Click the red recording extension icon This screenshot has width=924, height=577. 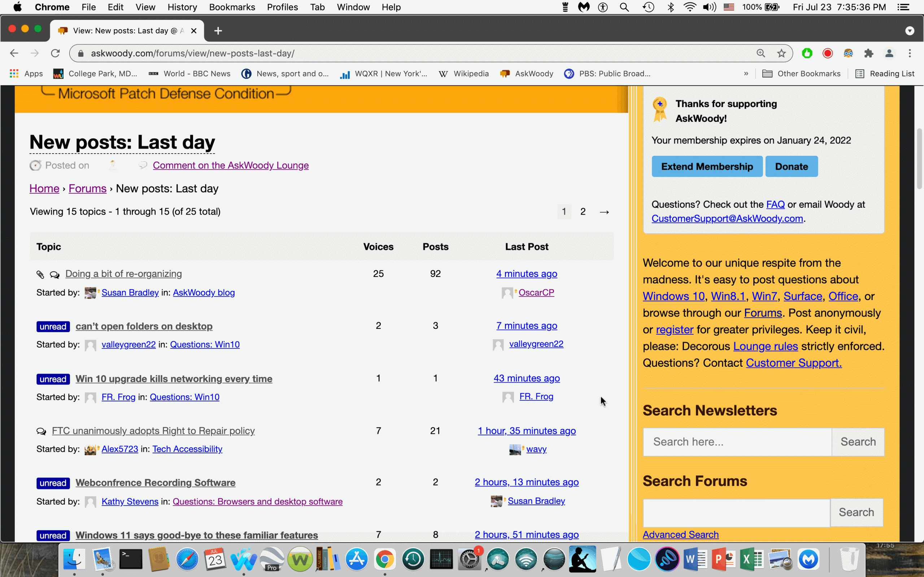pyautogui.click(x=827, y=53)
